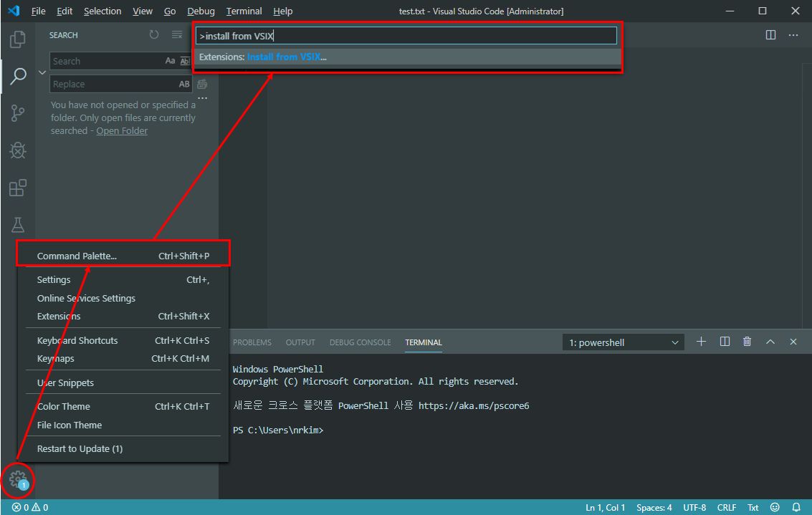Click the Open Folder link
Image resolution: width=812 pixels, height=515 pixels.
(122, 130)
